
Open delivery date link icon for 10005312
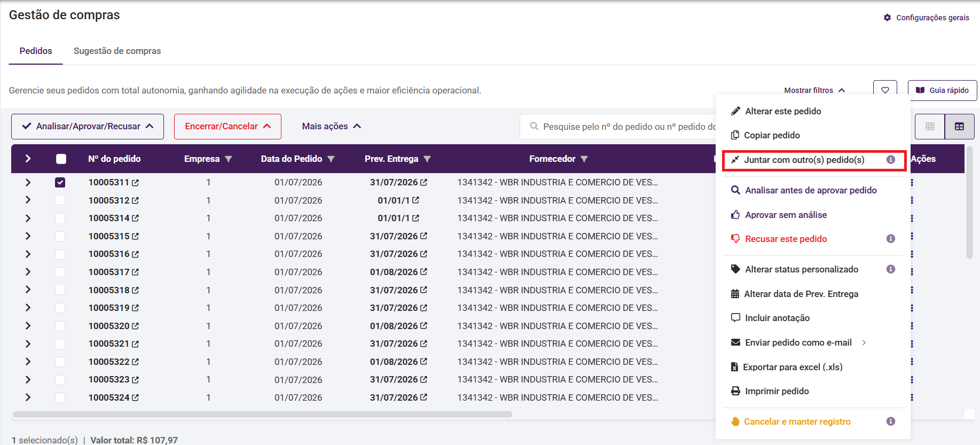[x=415, y=200]
